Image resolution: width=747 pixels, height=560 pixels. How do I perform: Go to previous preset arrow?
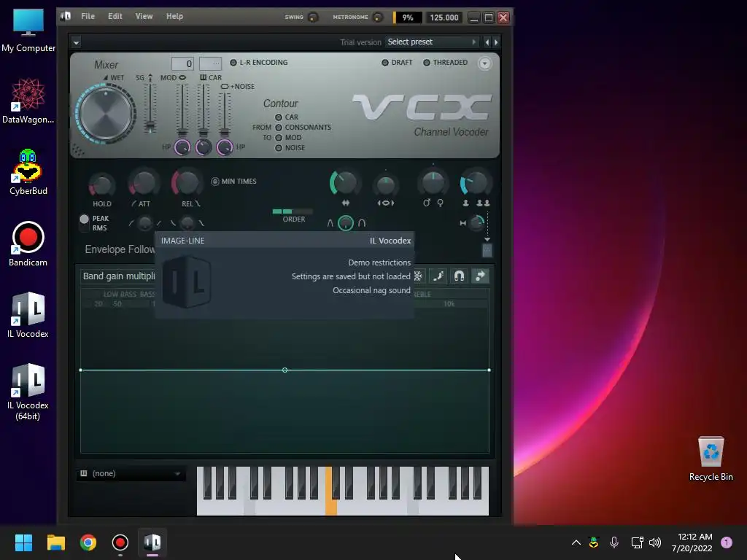[x=487, y=42]
